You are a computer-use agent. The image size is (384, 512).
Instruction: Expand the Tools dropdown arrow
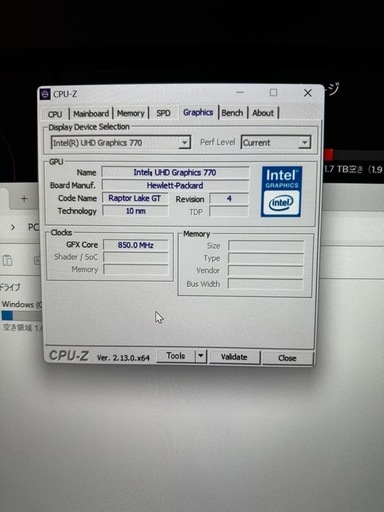tap(201, 356)
